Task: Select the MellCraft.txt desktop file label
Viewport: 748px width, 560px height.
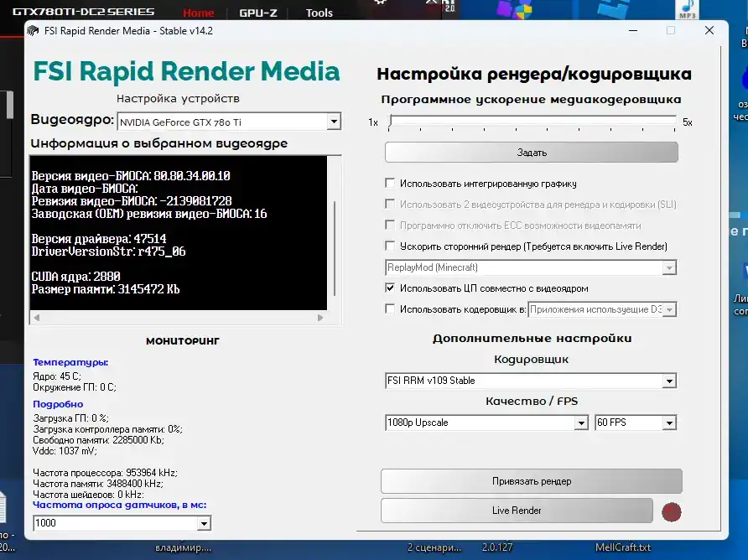Action: [622, 547]
